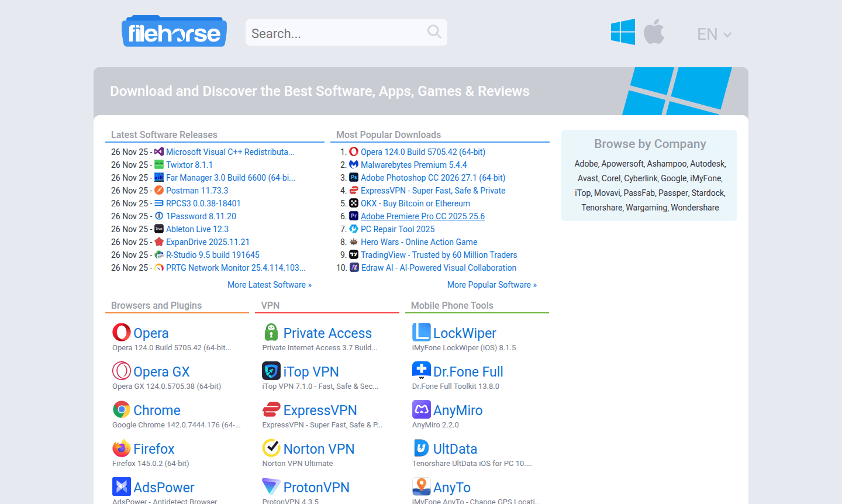842x504 pixels.
Task: Click the Malwarebytes Premium 5.4.4 link
Action: click(x=413, y=164)
